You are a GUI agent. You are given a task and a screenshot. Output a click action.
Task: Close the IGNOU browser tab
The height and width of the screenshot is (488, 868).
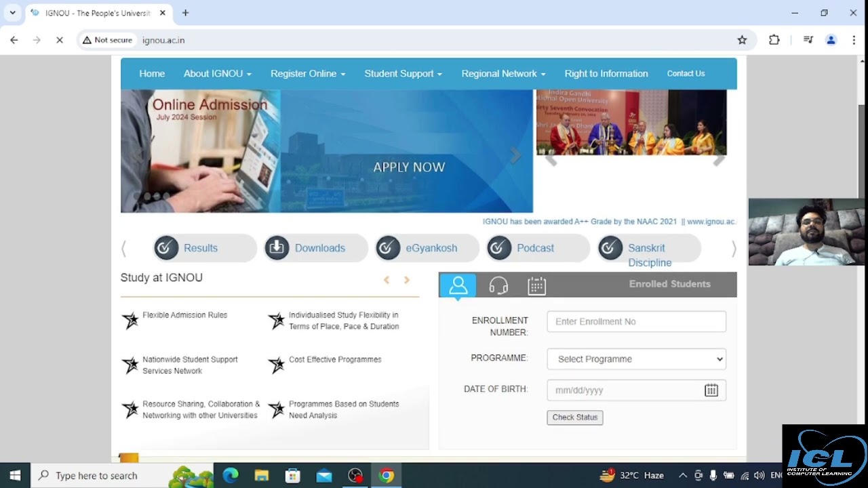tap(163, 13)
